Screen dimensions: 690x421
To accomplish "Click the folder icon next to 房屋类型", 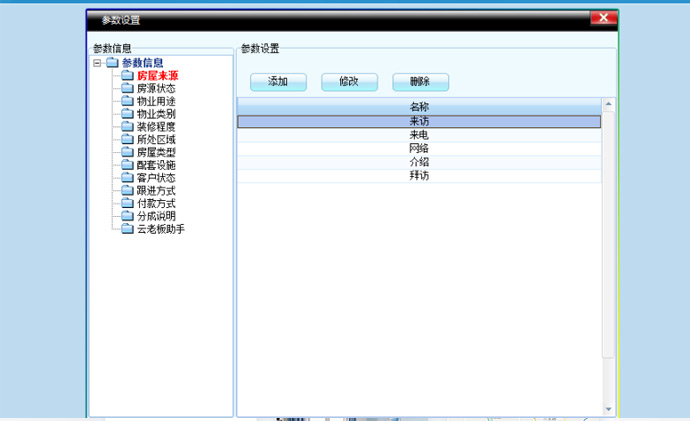I will click(127, 152).
